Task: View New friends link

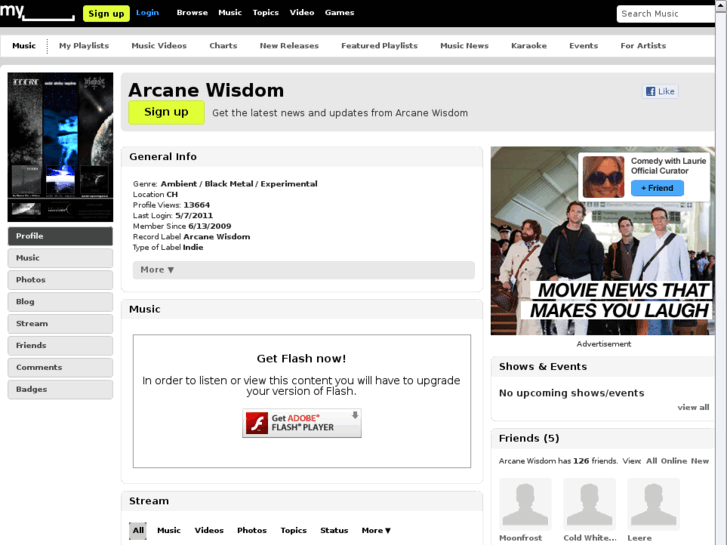Action: (x=700, y=461)
